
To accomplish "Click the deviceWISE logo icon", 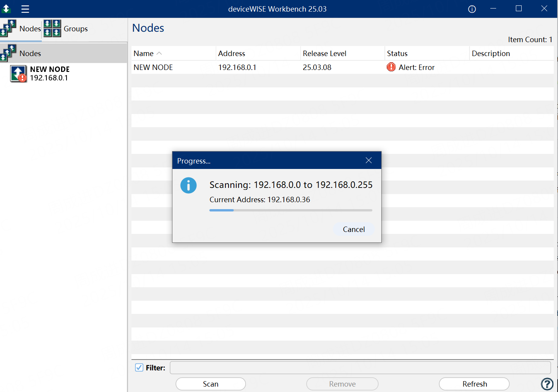I will [6, 9].
